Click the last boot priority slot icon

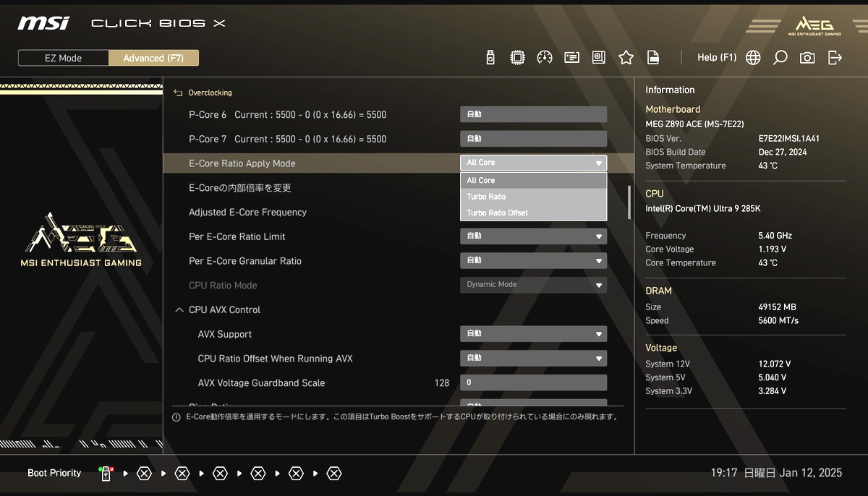334,474
